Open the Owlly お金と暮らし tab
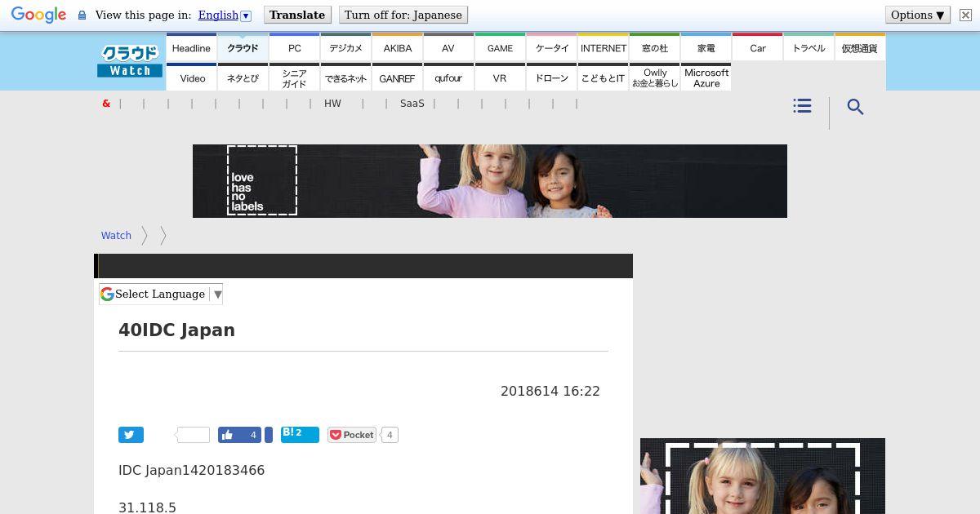This screenshot has height=514, width=980. 654,78
